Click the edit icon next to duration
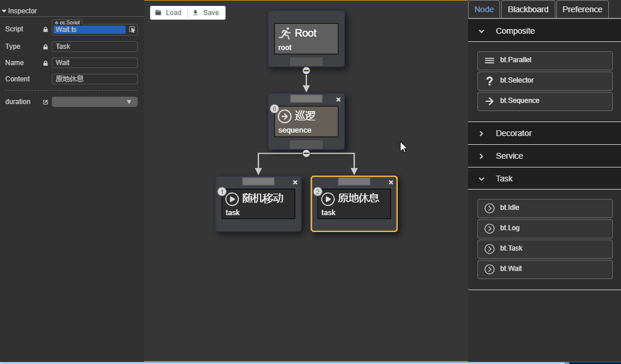Screen dimensions: 621x364 (x=45, y=102)
